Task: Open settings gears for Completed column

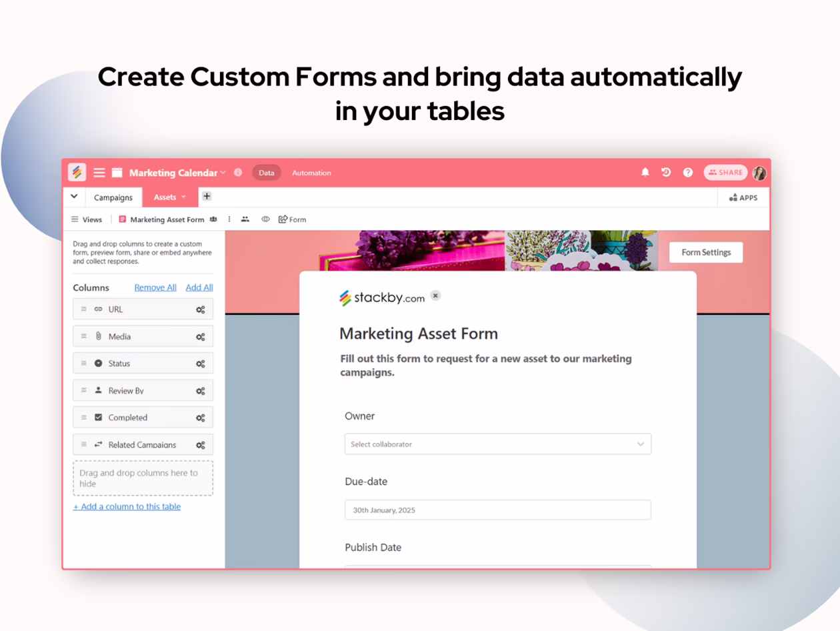Action: pos(200,418)
